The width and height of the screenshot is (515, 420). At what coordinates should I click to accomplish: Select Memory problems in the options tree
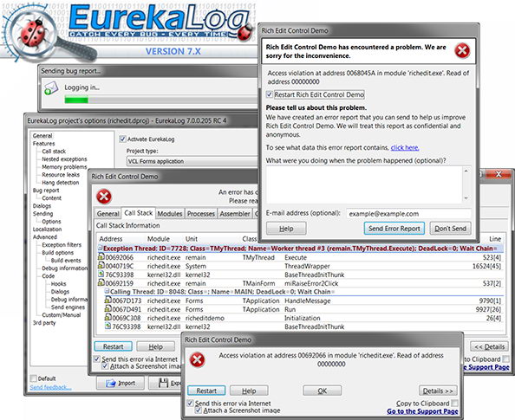[x=64, y=167]
